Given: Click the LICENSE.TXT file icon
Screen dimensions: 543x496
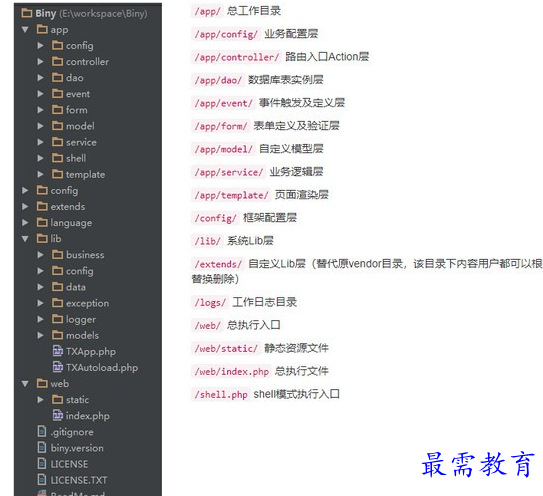Looking at the screenshot, I should click(x=42, y=480).
